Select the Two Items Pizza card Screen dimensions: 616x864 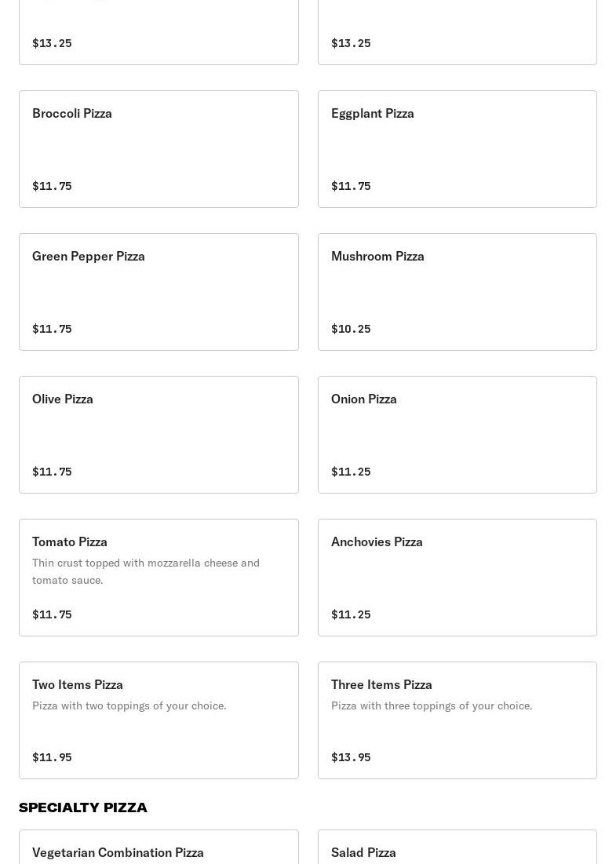pos(159,720)
